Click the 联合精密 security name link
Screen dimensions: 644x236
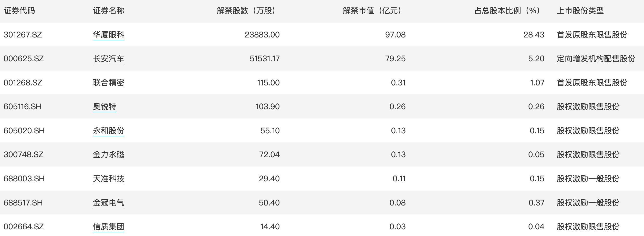(x=108, y=83)
